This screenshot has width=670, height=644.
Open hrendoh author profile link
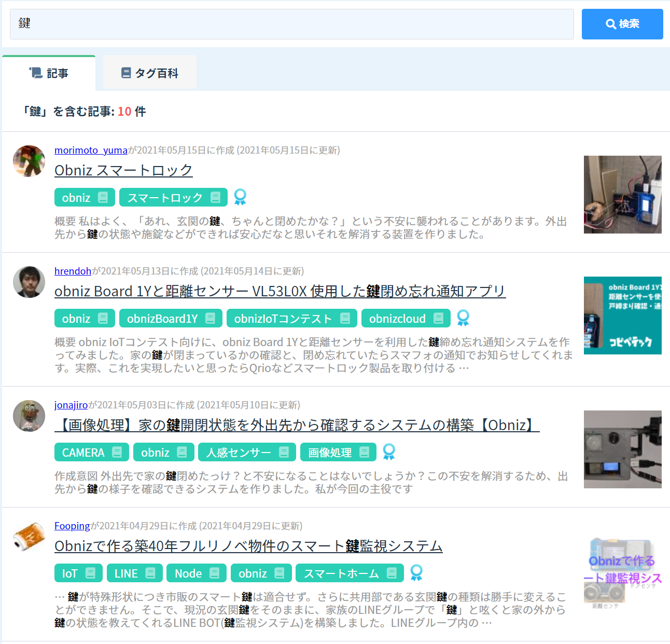(73, 271)
